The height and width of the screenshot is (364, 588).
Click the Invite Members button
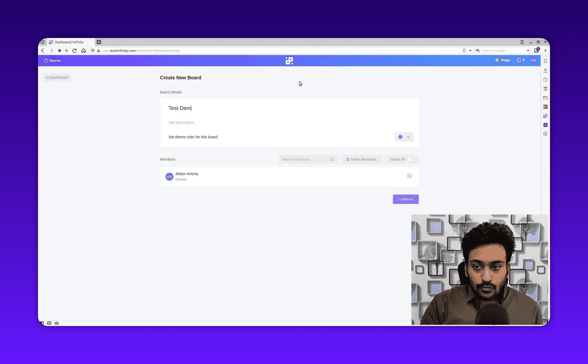(361, 159)
